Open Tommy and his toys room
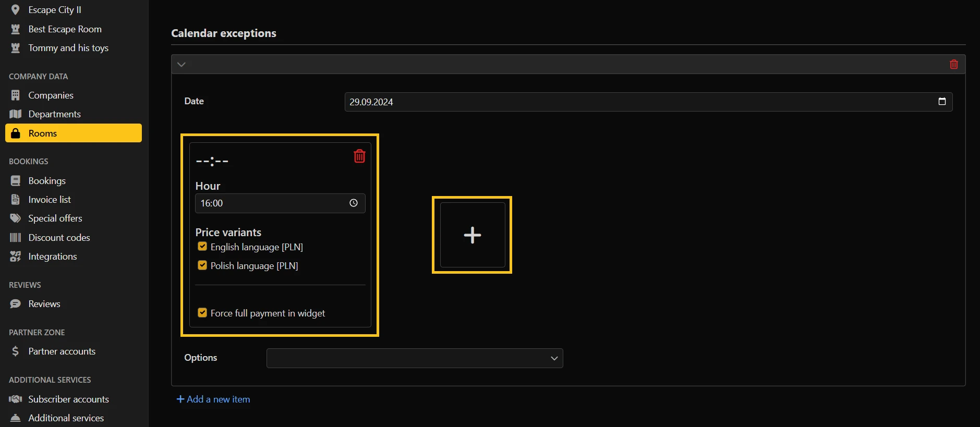This screenshot has width=980, height=427. (68, 48)
